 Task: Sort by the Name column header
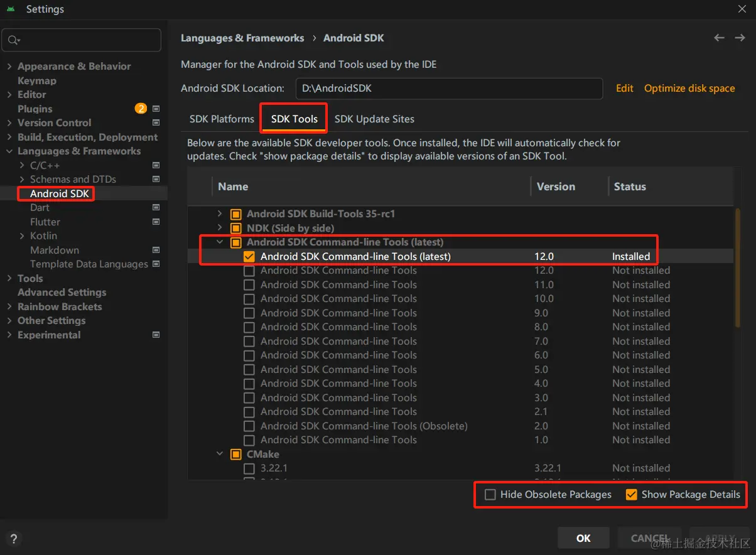point(233,186)
